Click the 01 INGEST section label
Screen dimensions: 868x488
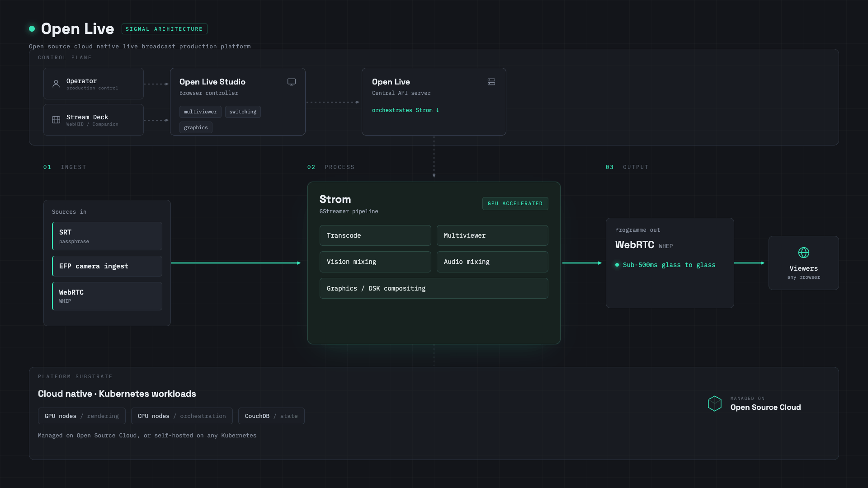[x=65, y=167]
